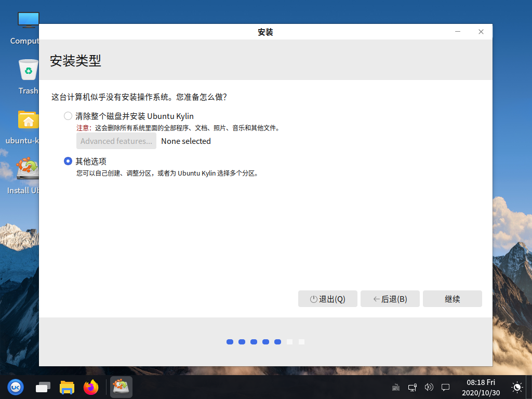Open the UKUI start menu
Image resolution: width=532 pixels, height=399 pixels.
(16, 387)
